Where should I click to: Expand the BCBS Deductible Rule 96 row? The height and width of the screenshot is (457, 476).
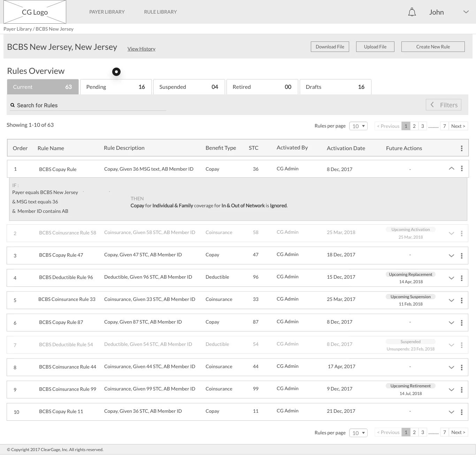pos(451,278)
